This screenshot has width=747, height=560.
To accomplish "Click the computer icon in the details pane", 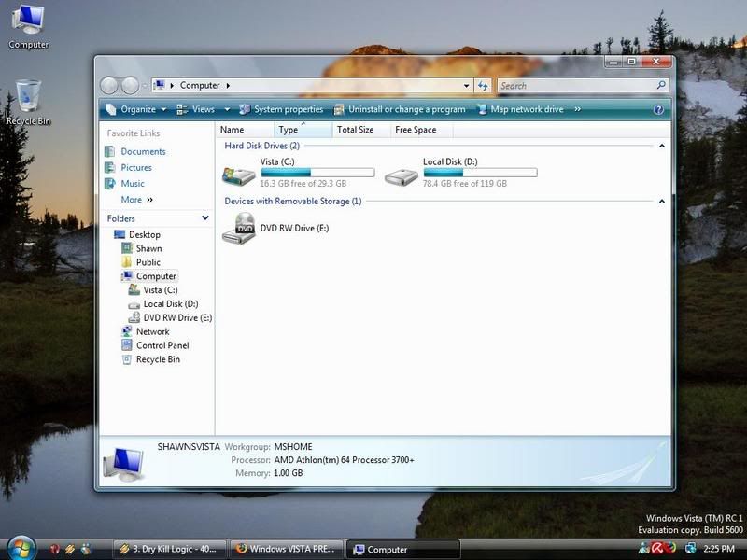I will [x=123, y=463].
